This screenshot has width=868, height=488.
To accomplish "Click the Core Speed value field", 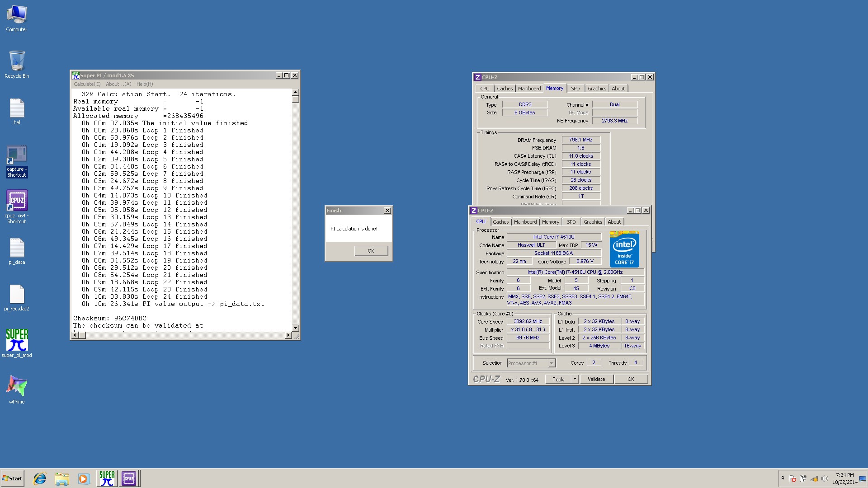I will point(528,322).
